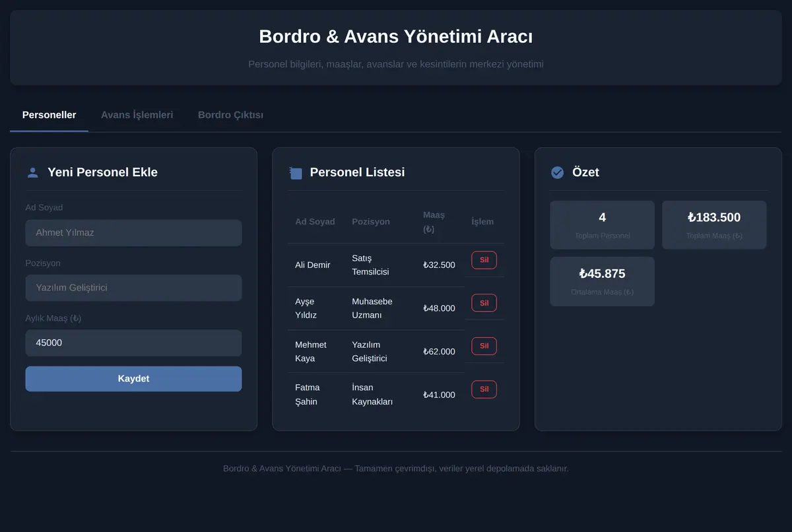Focus the Ad Soyad input field

[133, 233]
